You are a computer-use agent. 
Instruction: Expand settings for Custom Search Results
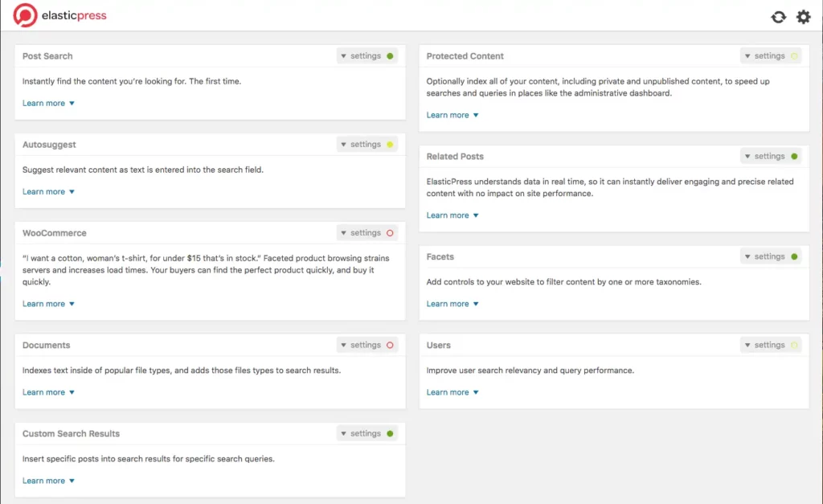pos(361,434)
